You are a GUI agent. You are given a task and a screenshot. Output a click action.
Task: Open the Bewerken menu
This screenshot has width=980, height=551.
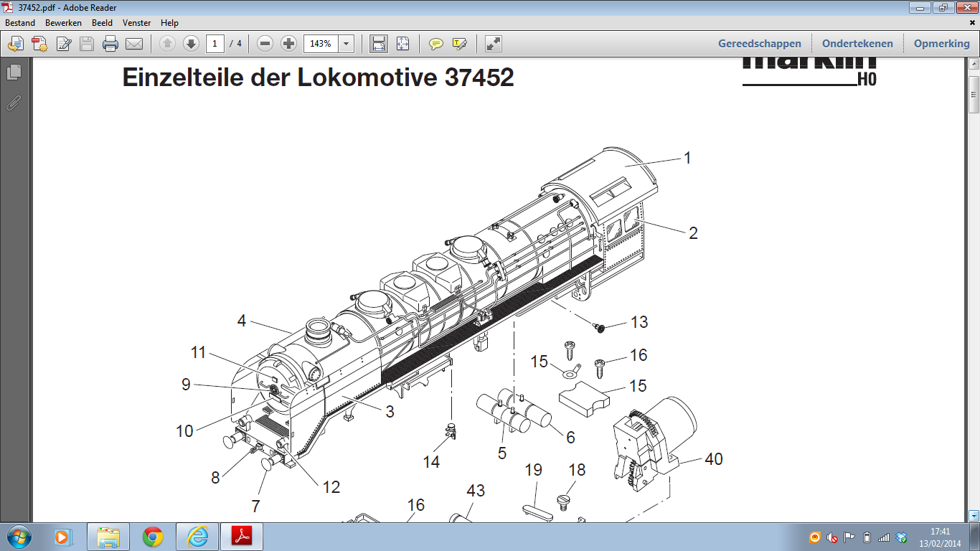pos(63,23)
